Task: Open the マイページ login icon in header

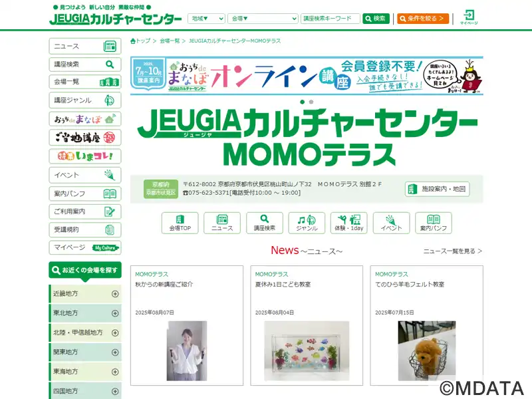Action: point(469,17)
